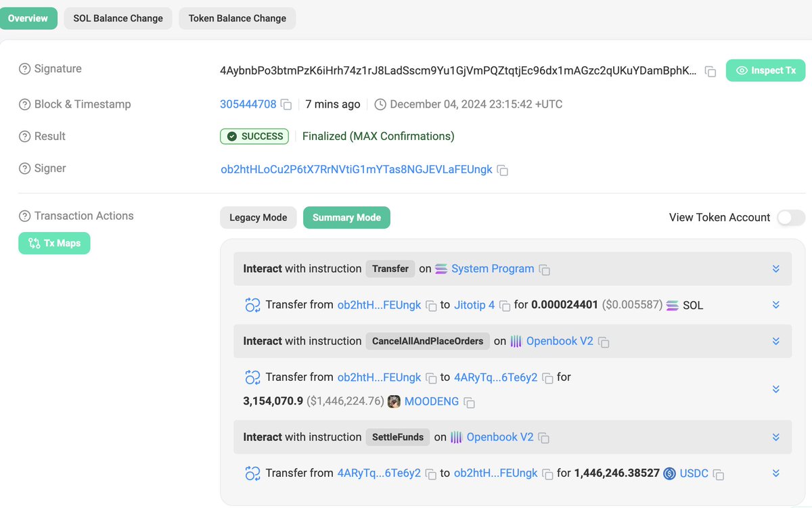Click the '7 mins ago' timestamp text
Screen dimensions: 812x508
click(333, 104)
